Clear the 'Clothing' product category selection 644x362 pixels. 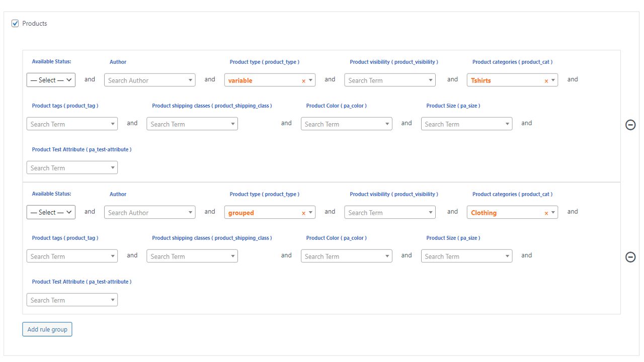[546, 213]
